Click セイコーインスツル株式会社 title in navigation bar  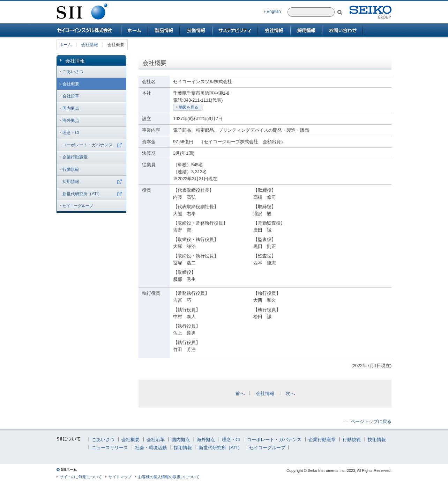(84, 30)
